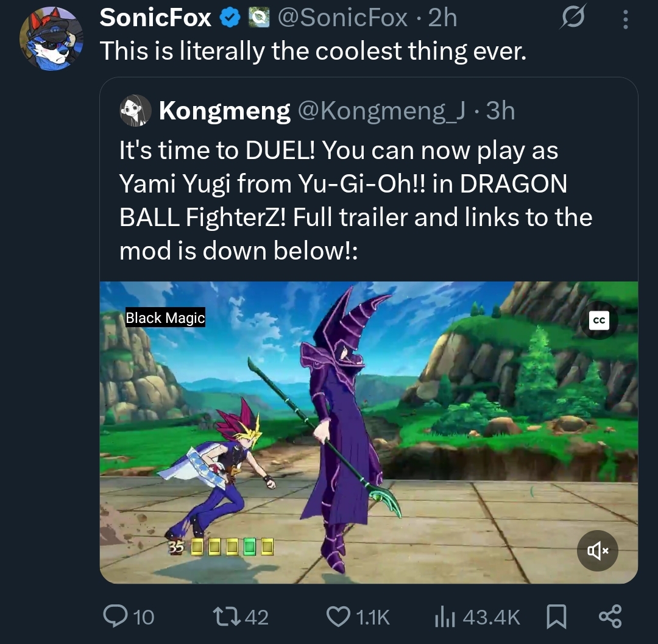Open Kongmeng's profile picture
This screenshot has height=644, width=658.
coord(135,110)
